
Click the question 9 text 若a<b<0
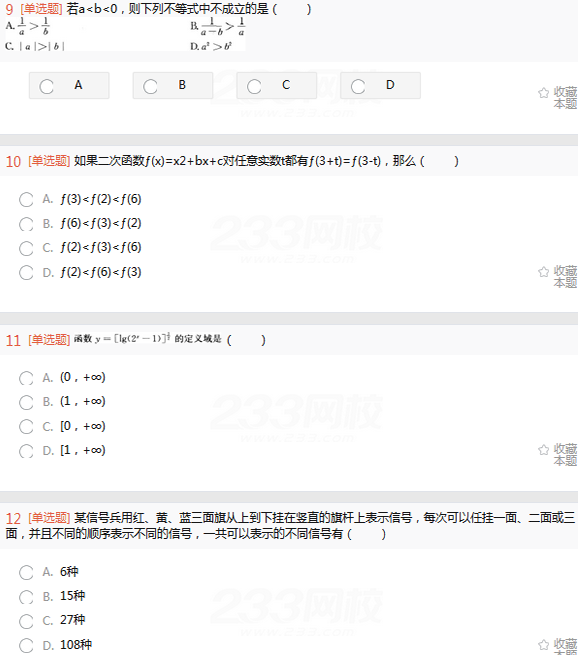coord(189,9)
